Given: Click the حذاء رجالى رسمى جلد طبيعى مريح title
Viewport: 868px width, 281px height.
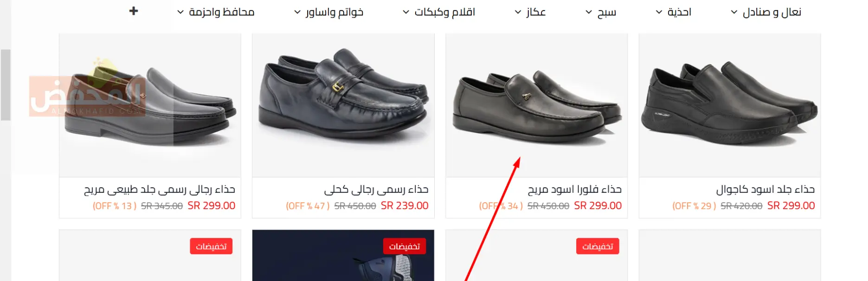Looking at the screenshot, I should coord(160,189).
